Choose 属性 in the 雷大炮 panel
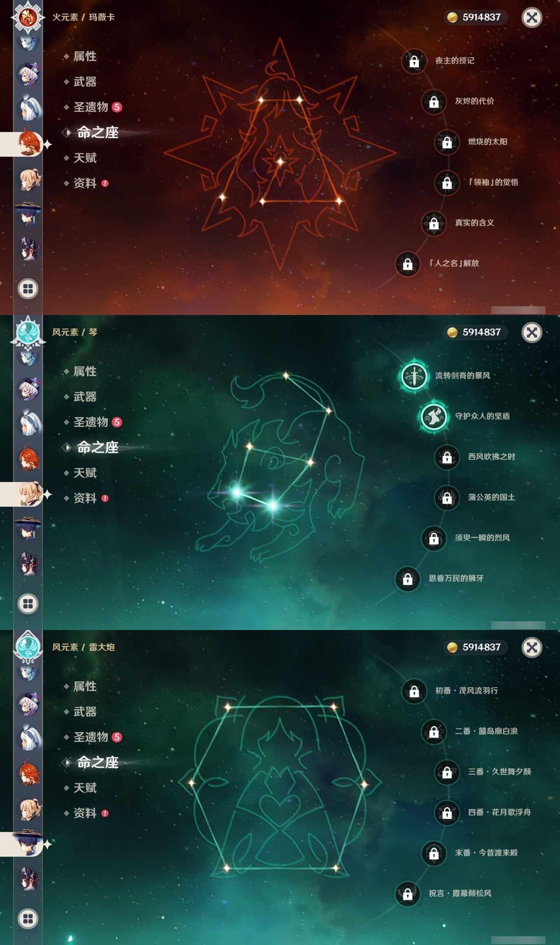The image size is (560, 945). (x=85, y=686)
